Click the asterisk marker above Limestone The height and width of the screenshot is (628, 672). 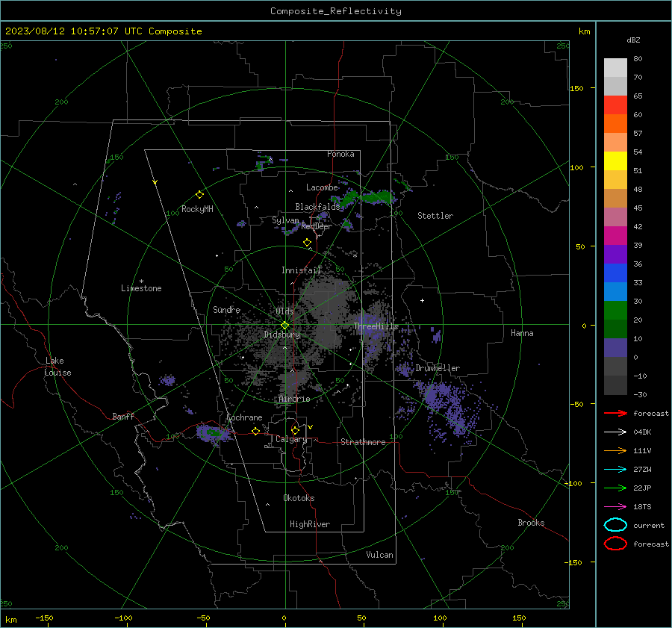(141, 282)
